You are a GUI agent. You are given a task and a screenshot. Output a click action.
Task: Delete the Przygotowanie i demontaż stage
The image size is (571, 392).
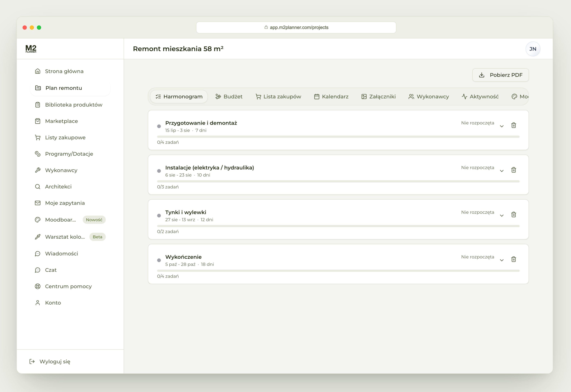pyautogui.click(x=514, y=125)
